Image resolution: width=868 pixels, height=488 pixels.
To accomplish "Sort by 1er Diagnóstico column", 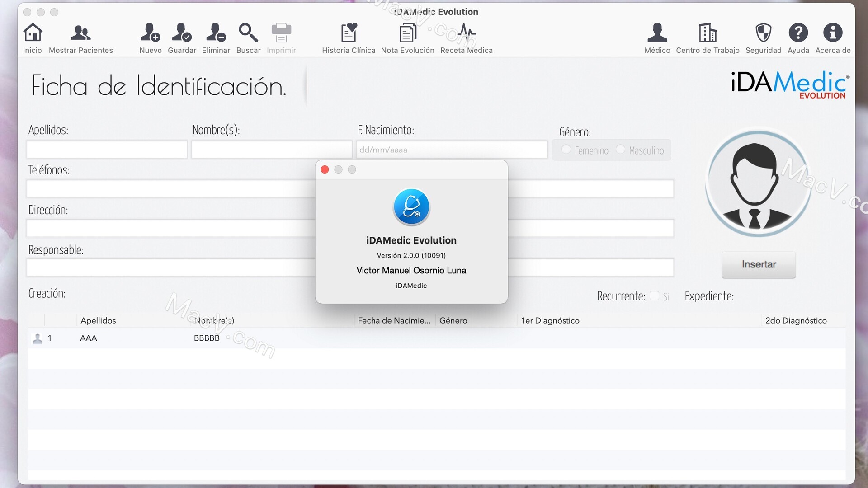I will [550, 320].
